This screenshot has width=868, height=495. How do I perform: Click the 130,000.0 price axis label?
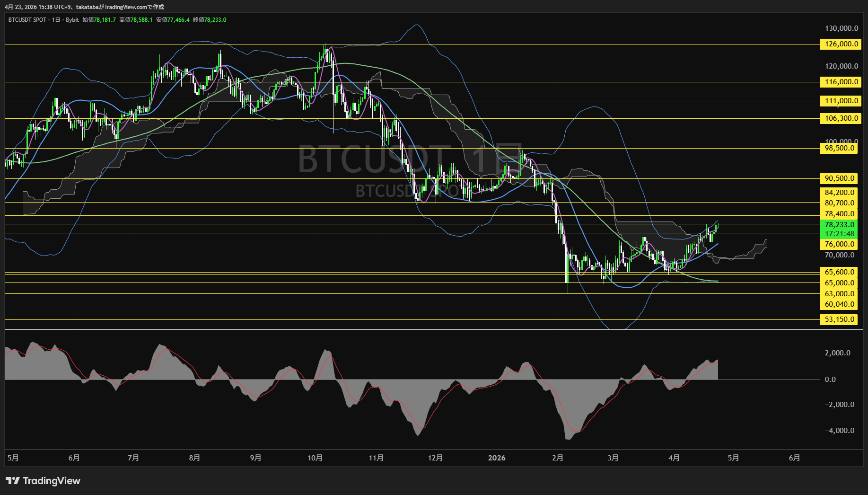[841, 28]
